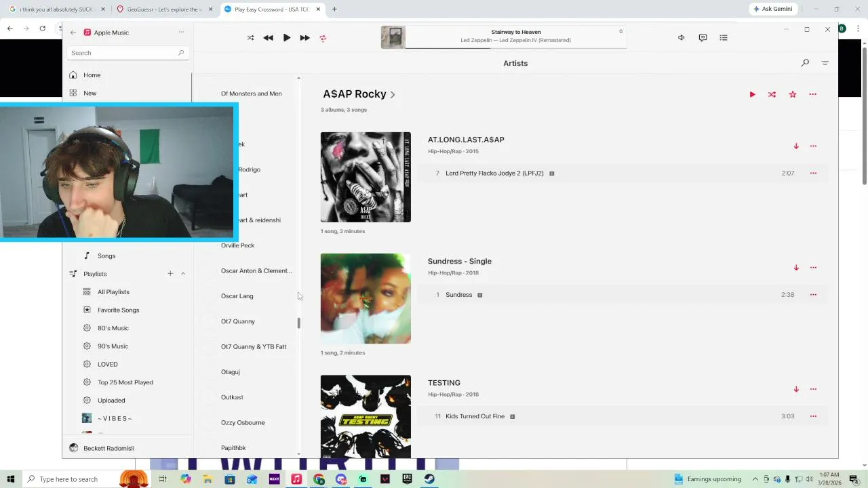The width and height of the screenshot is (868, 488).
Task: Select artist Of Monsters and Men
Action: (251, 94)
